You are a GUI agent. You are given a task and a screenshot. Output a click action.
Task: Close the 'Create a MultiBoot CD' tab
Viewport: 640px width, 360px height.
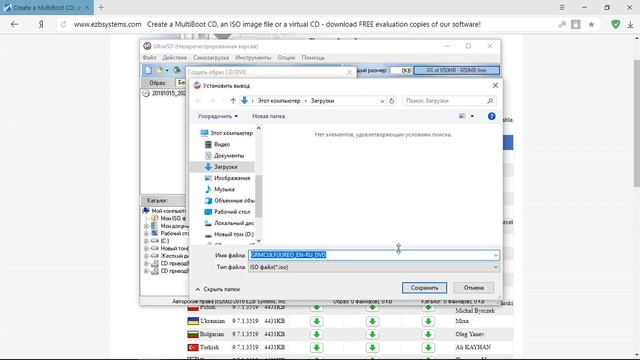(87, 8)
